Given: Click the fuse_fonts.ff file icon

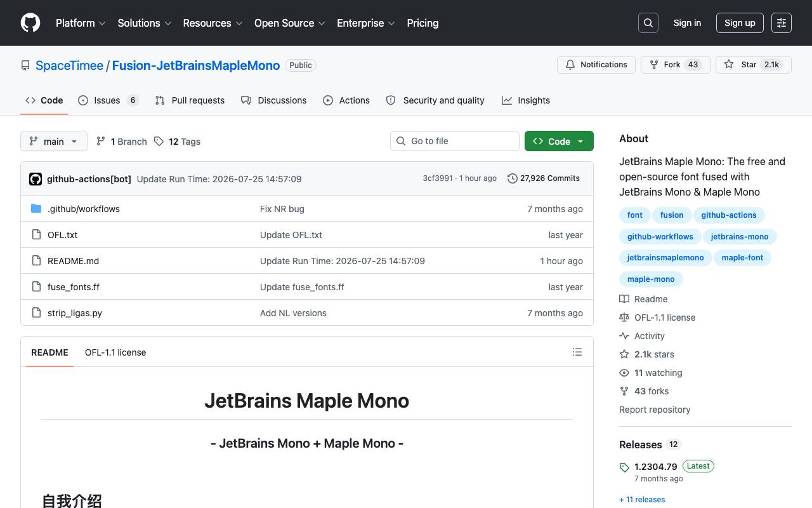Looking at the screenshot, I should point(36,287).
